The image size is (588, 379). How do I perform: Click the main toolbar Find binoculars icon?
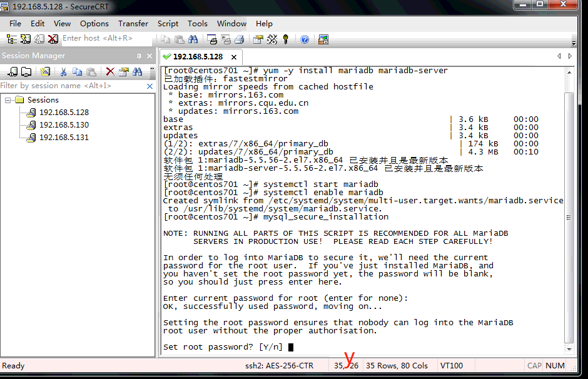click(193, 39)
